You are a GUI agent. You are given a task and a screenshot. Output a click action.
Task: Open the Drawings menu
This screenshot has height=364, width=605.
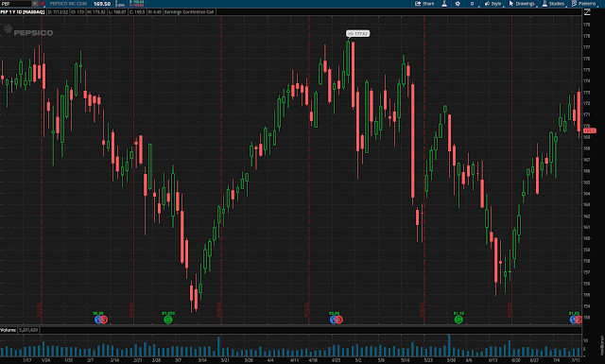[x=522, y=4]
